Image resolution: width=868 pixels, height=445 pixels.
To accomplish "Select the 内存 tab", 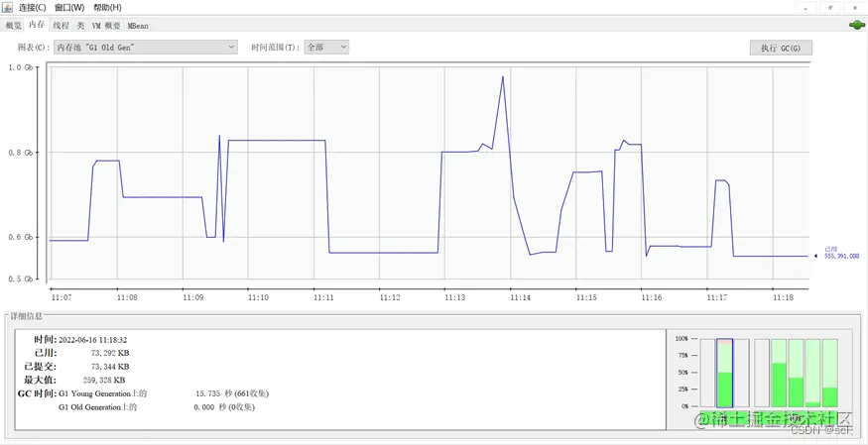I will (x=37, y=25).
